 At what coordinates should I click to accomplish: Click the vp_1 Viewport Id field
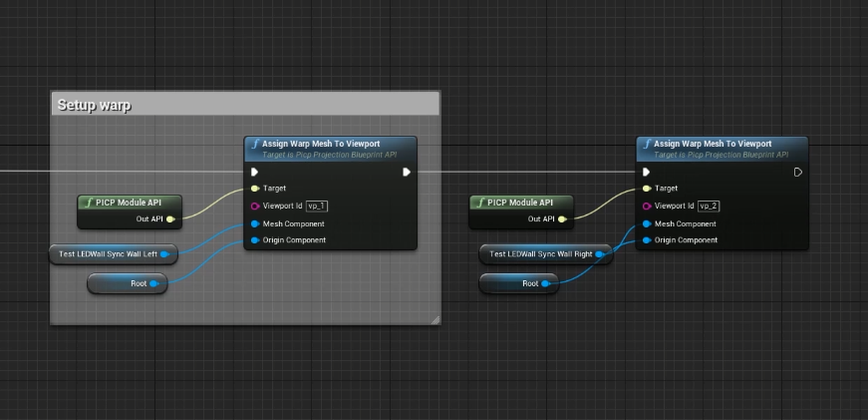click(317, 207)
